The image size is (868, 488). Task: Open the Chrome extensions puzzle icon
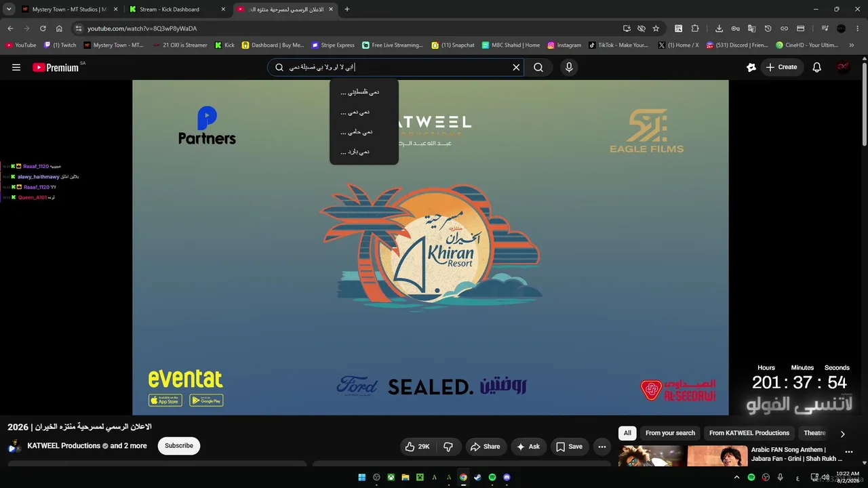click(695, 28)
